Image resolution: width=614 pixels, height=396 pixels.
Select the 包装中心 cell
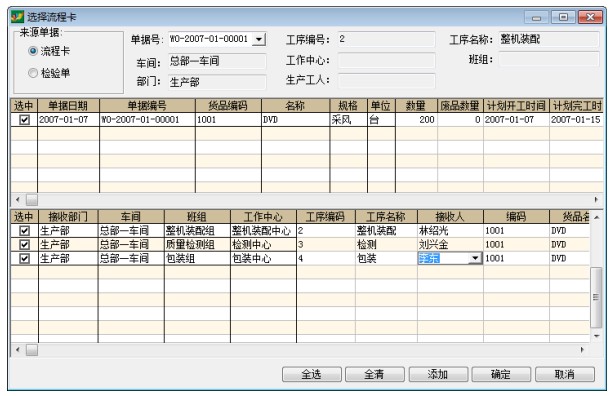(x=263, y=259)
